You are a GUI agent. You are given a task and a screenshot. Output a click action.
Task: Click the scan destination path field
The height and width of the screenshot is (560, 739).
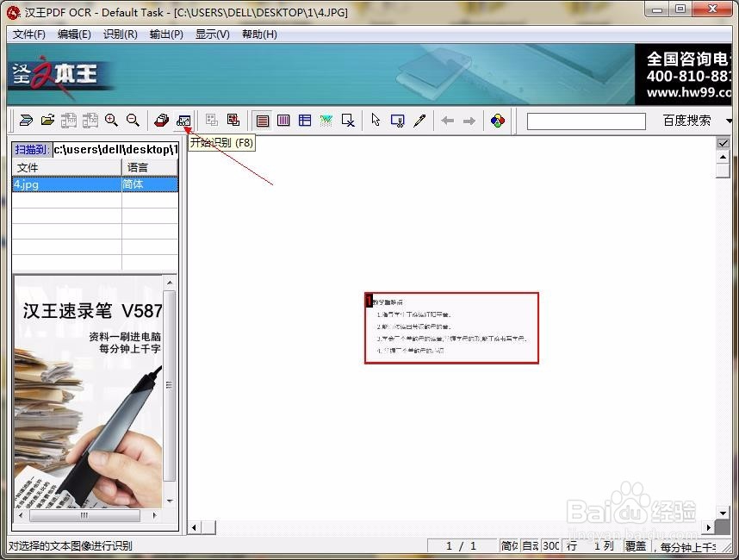tap(115, 150)
